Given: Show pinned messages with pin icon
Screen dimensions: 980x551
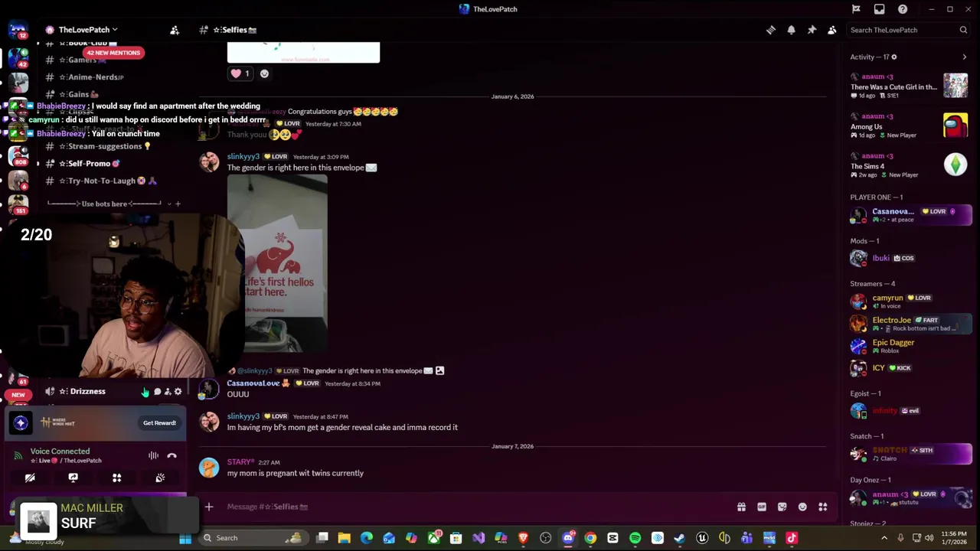Looking at the screenshot, I should click(812, 30).
